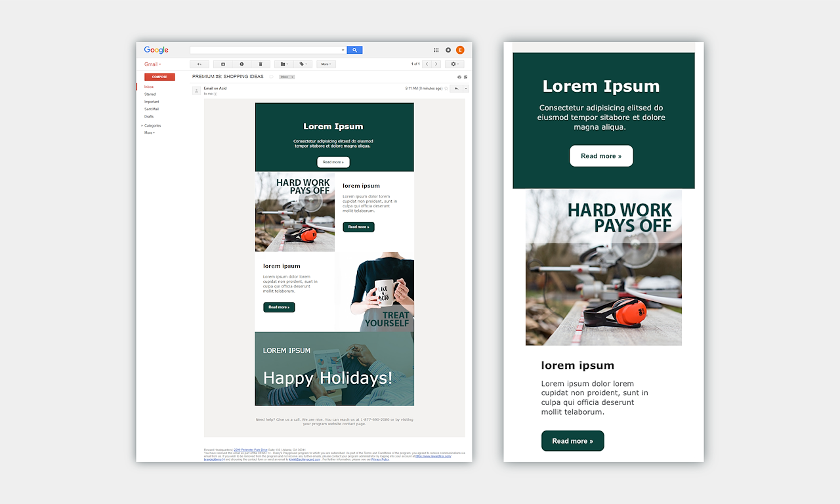Image resolution: width=840 pixels, height=504 pixels.
Task: Open email in new window icon
Action: tap(465, 77)
